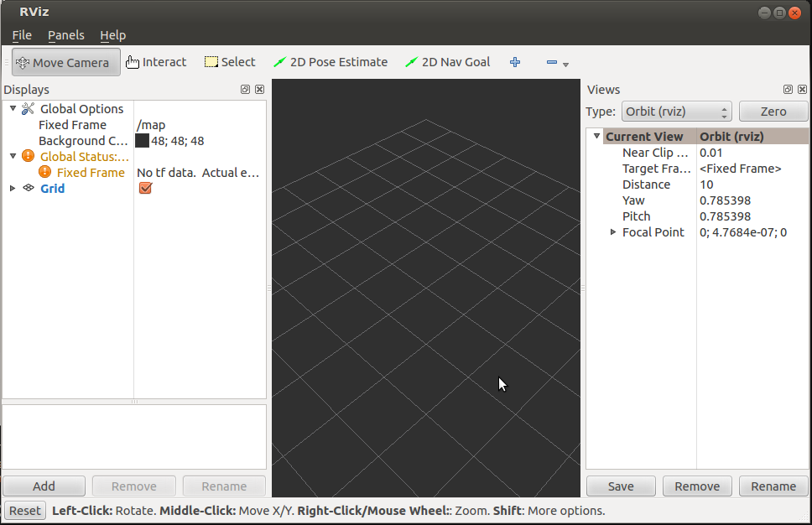Open the Help menu
This screenshot has width=812, height=525.
[x=112, y=35]
